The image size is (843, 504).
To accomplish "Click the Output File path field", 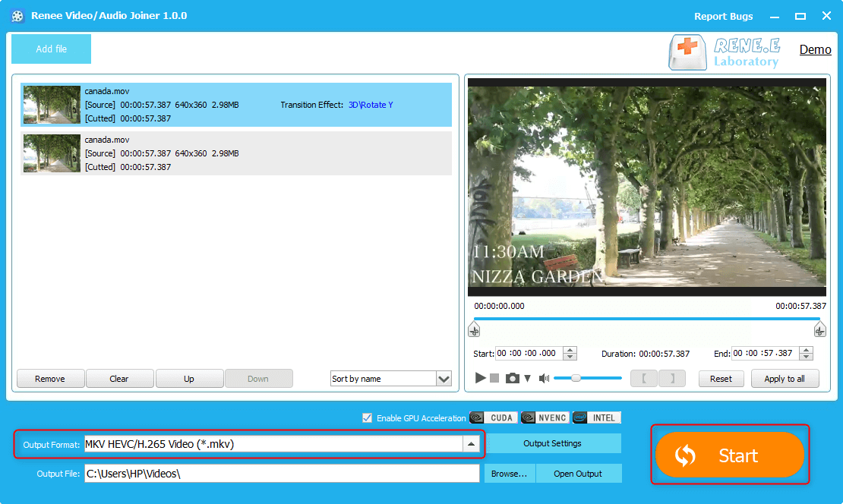I will pos(281,474).
